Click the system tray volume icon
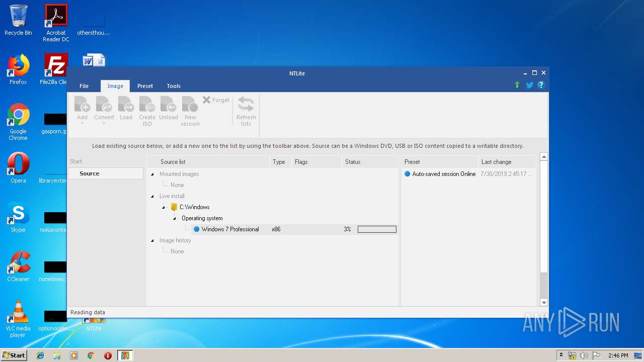Image resolution: width=644 pixels, height=362 pixels. click(584, 355)
